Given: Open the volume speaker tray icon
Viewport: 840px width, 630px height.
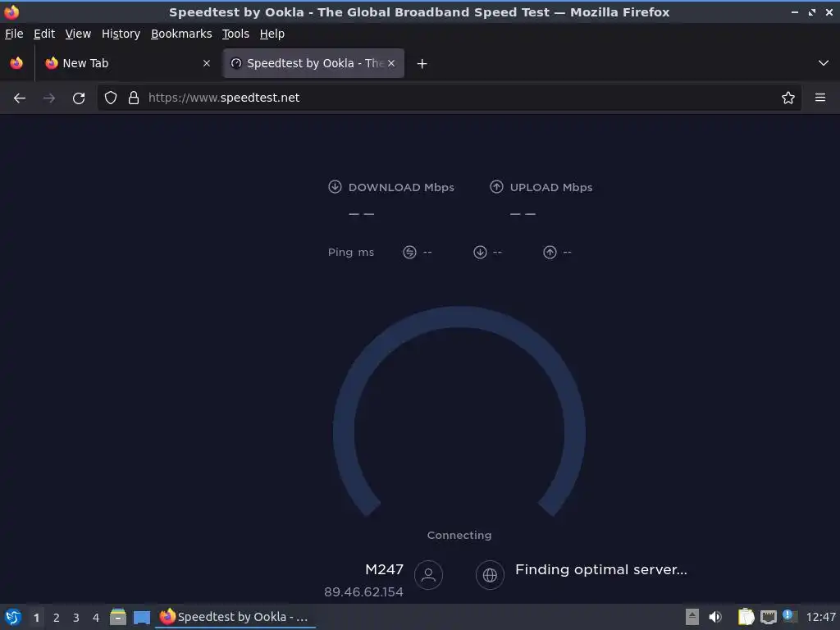Looking at the screenshot, I should 715,617.
